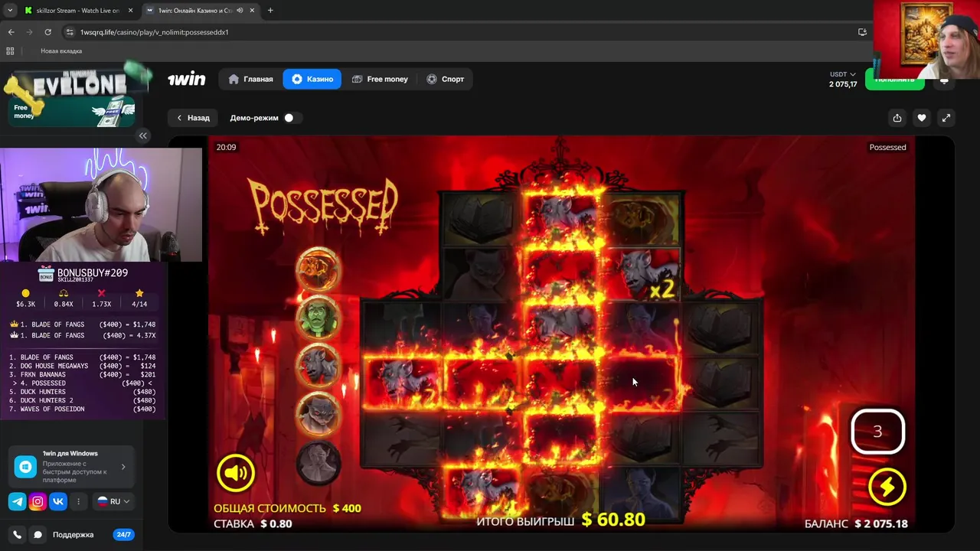980x551 pixels.
Task: Open the VK social link
Action: (58, 501)
